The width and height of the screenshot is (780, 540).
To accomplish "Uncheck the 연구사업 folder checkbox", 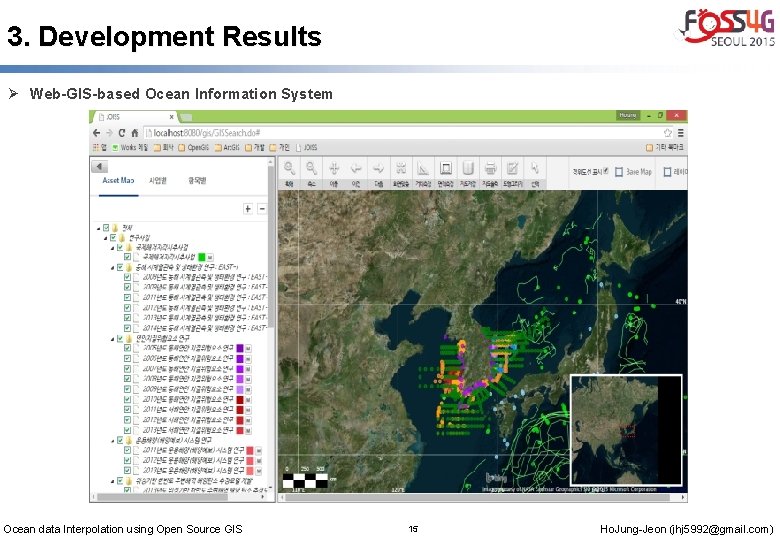I will (x=113, y=238).
